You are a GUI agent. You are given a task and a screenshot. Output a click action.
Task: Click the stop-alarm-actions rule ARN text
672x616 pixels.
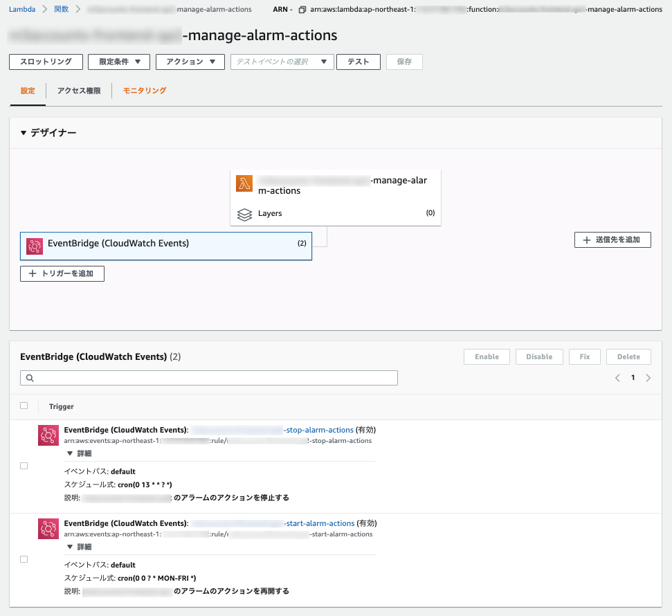pyautogui.click(x=218, y=441)
